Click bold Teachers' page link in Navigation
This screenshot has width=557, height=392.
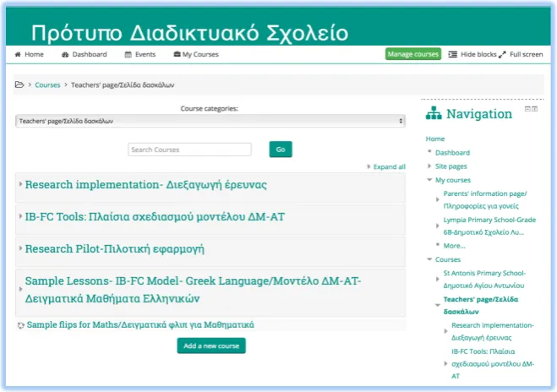tap(481, 305)
